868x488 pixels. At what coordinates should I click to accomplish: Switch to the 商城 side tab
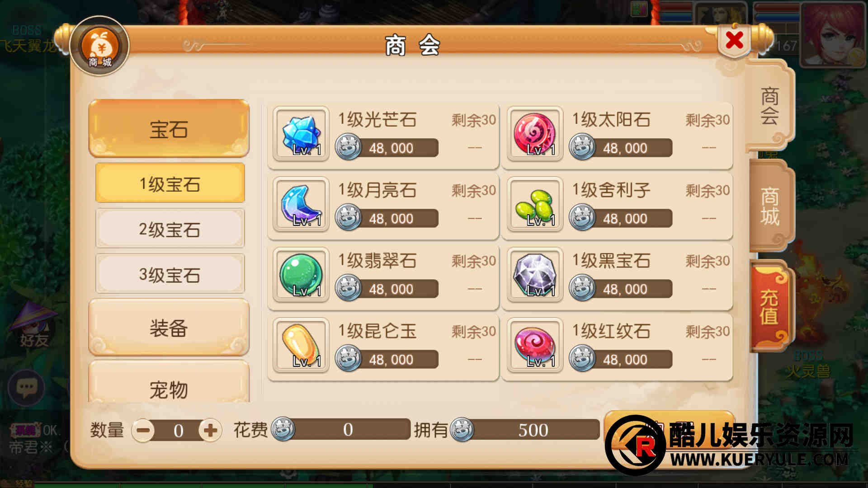click(770, 206)
